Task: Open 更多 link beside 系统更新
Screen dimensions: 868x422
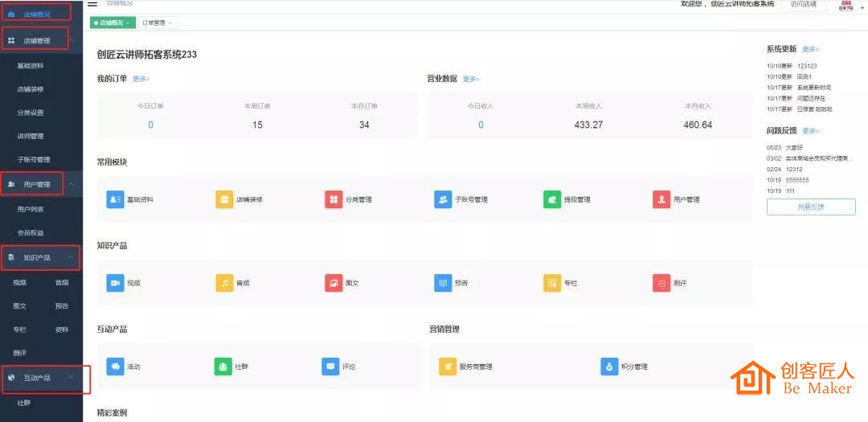Action: (810, 49)
